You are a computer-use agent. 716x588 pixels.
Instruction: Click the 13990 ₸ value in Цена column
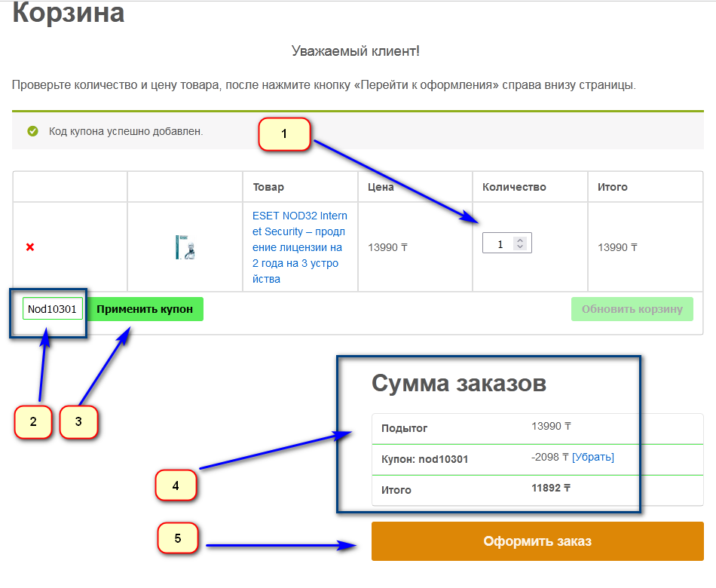click(x=387, y=247)
